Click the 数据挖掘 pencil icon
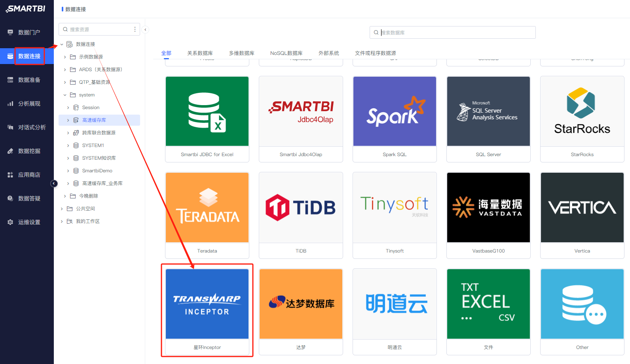The image size is (630, 364). (x=10, y=151)
